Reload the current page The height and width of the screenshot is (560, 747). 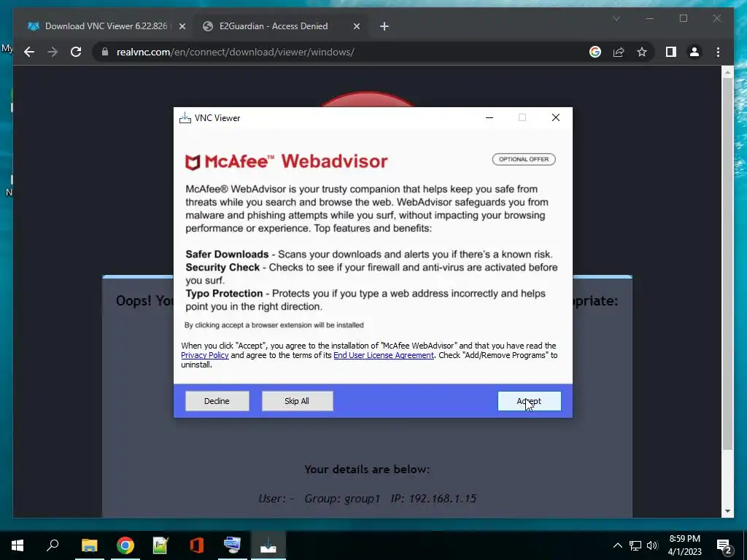tap(76, 52)
